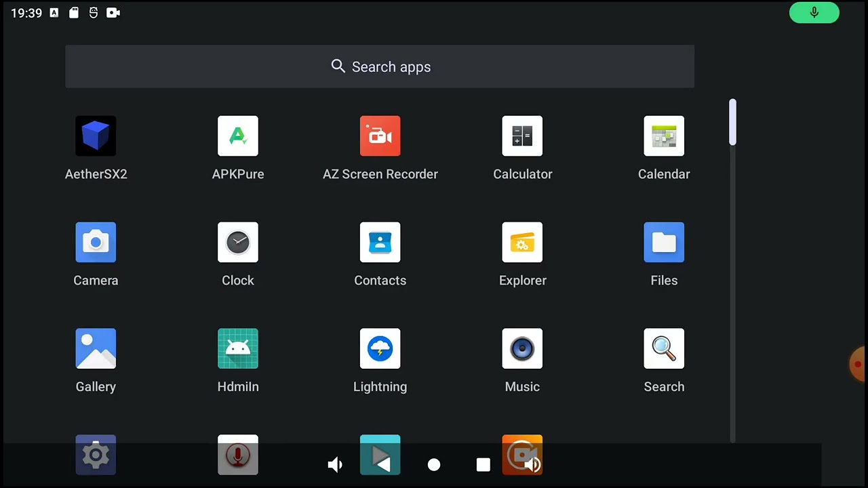Click the floating red record bubble

point(859,364)
